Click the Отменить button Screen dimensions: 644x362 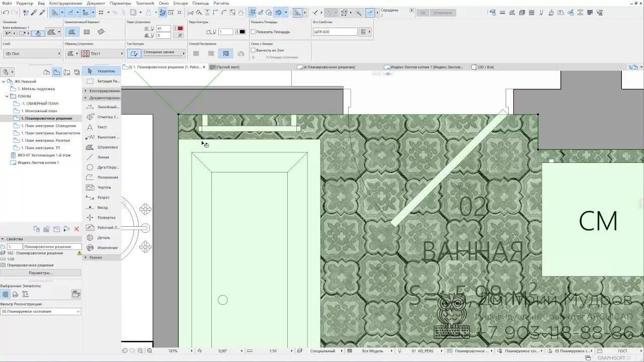pos(443,13)
